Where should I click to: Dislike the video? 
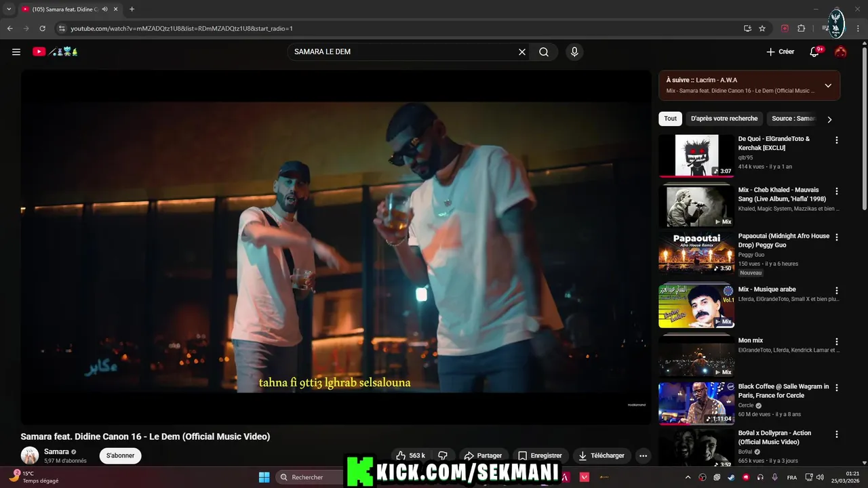click(443, 455)
